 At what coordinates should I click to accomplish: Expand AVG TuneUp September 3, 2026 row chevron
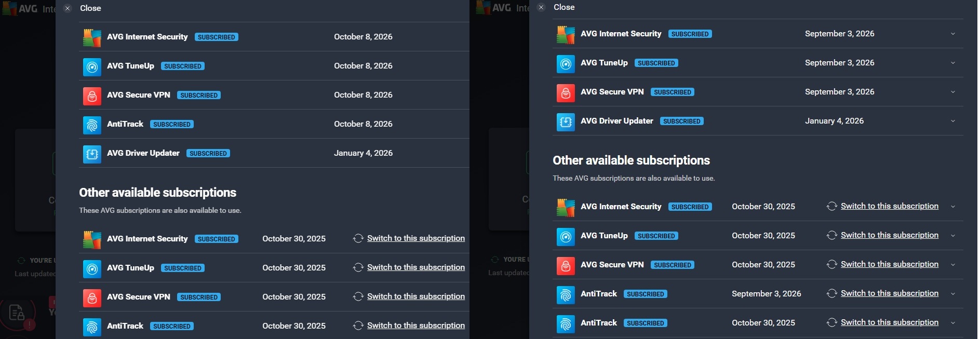coord(952,63)
